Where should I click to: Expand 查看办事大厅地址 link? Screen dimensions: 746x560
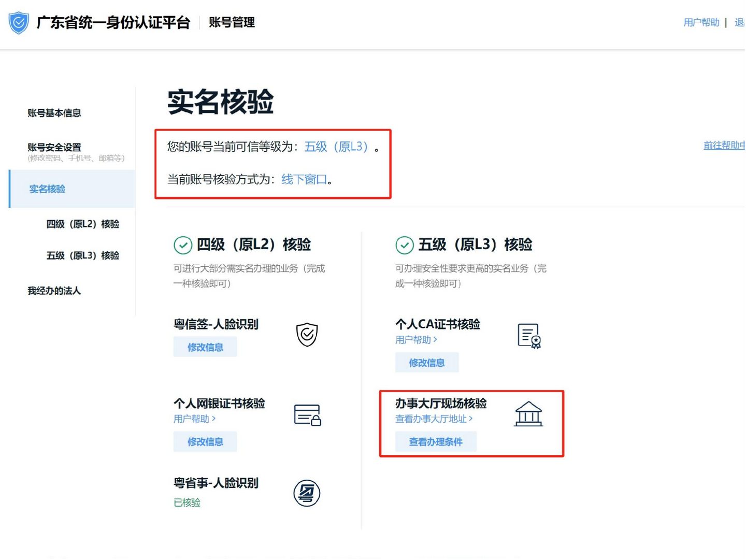click(434, 419)
